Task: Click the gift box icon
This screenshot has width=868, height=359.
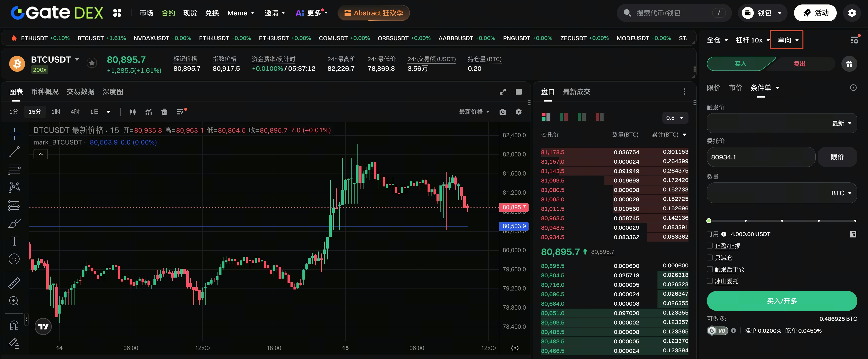Action: tap(849, 64)
